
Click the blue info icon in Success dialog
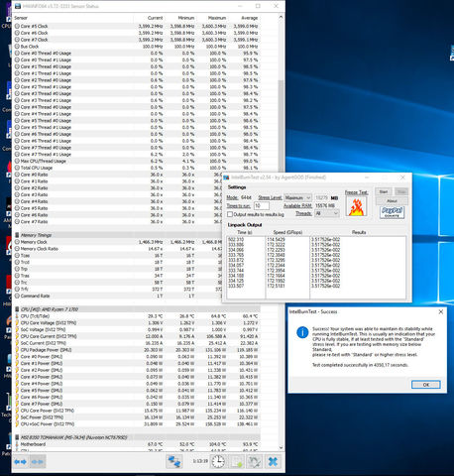pyautogui.click(x=302, y=332)
